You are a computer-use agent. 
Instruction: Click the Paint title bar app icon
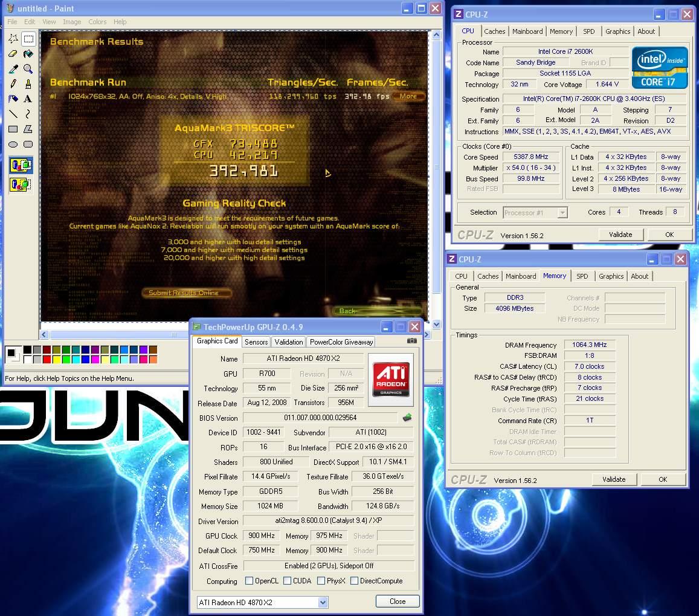tap(10, 8)
